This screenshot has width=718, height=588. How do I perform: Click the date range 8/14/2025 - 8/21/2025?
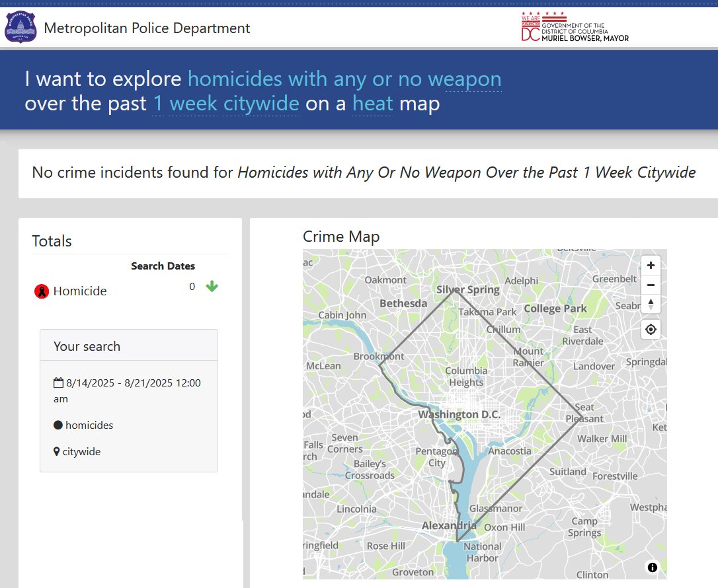(128, 390)
